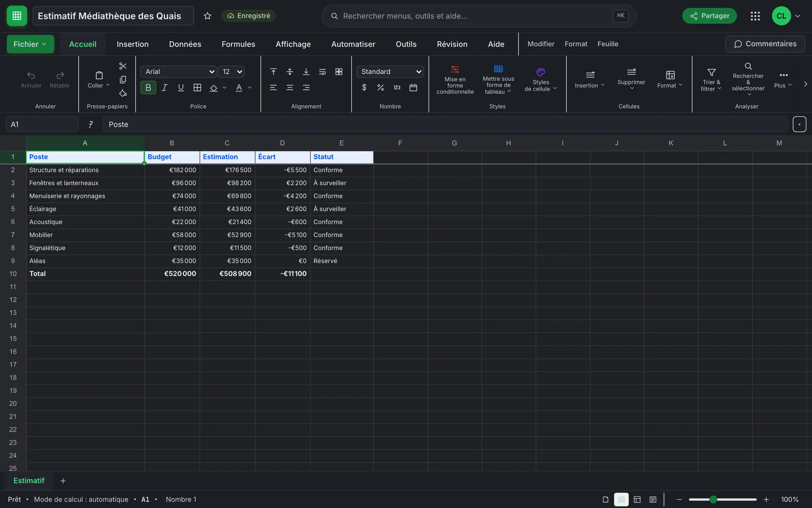Image resolution: width=812 pixels, height=508 pixels.
Task: Align cell content to top
Action: click(273, 72)
